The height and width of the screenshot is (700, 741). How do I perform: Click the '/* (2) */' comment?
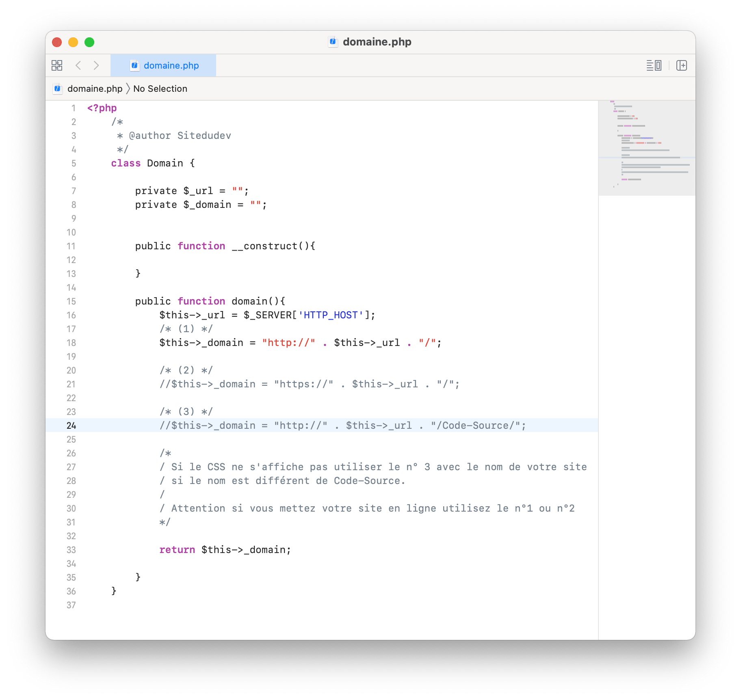(x=186, y=370)
